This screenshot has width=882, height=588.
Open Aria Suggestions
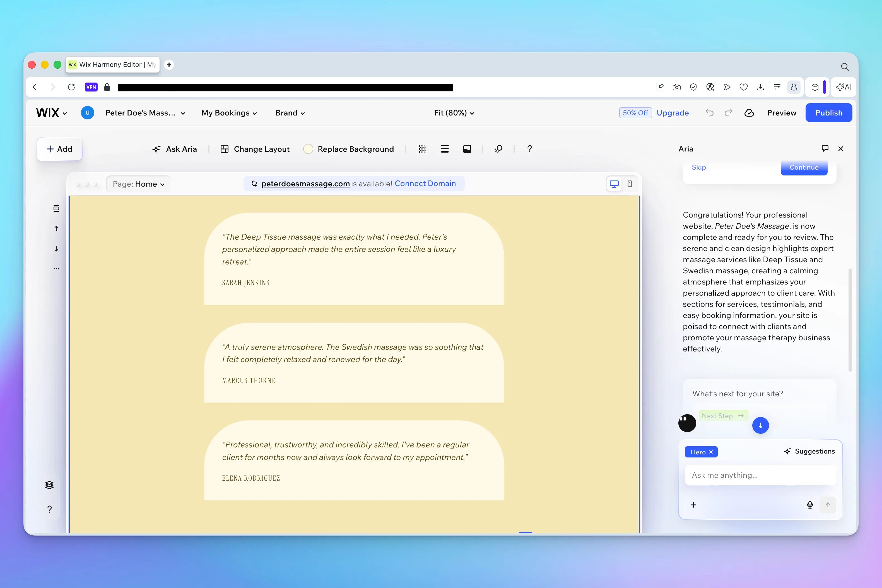click(x=809, y=451)
